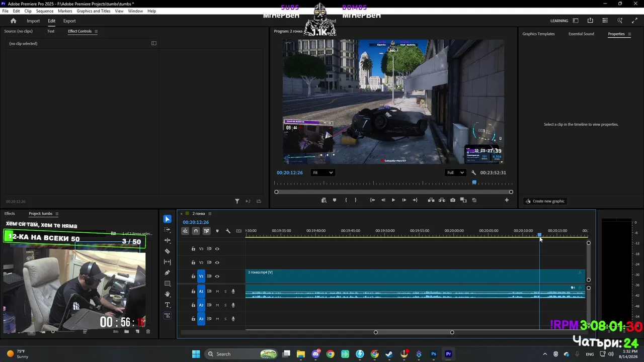Click the timeline timecode 00:20:12:26
This screenshot has width=644, height=362.
pos(196,222)
